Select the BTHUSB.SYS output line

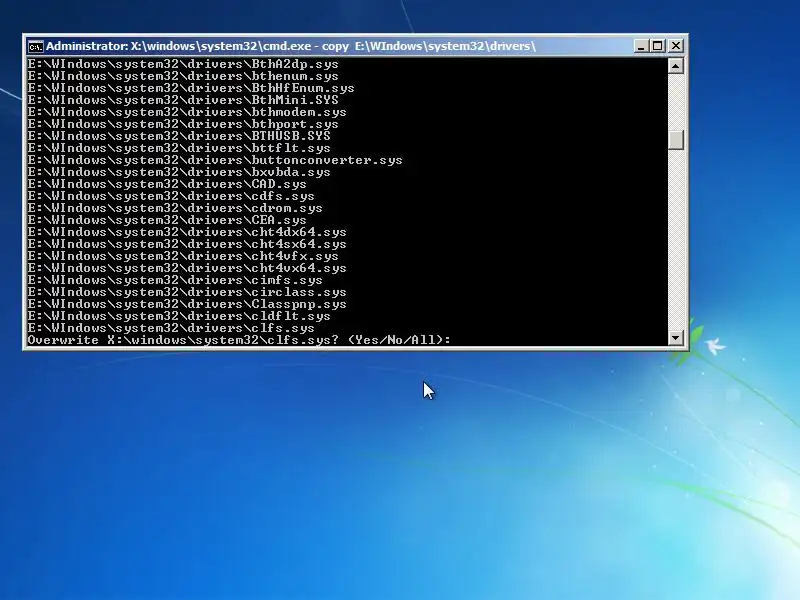coord(179,136)
